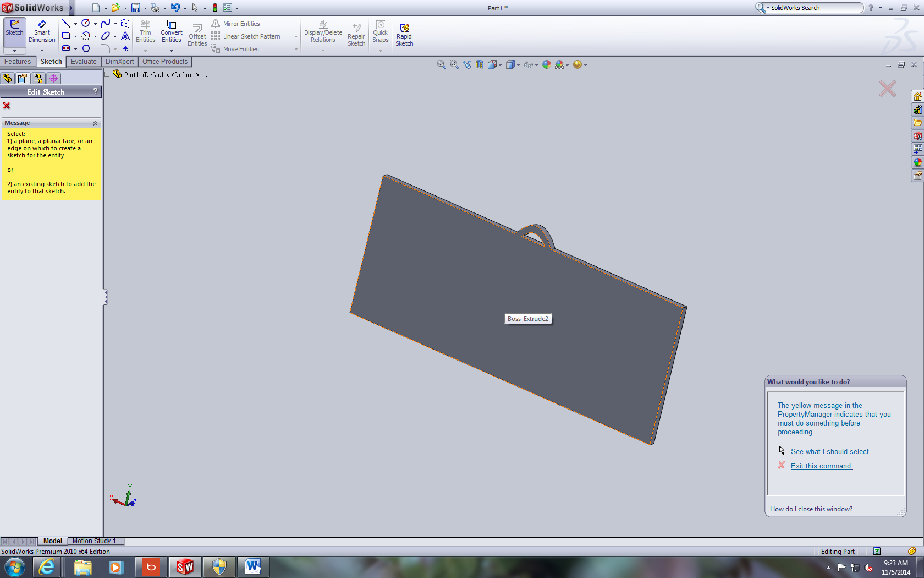Click Repair Sketch tool
The width and height of the screenshot is (924, 578).
[356, 35]
